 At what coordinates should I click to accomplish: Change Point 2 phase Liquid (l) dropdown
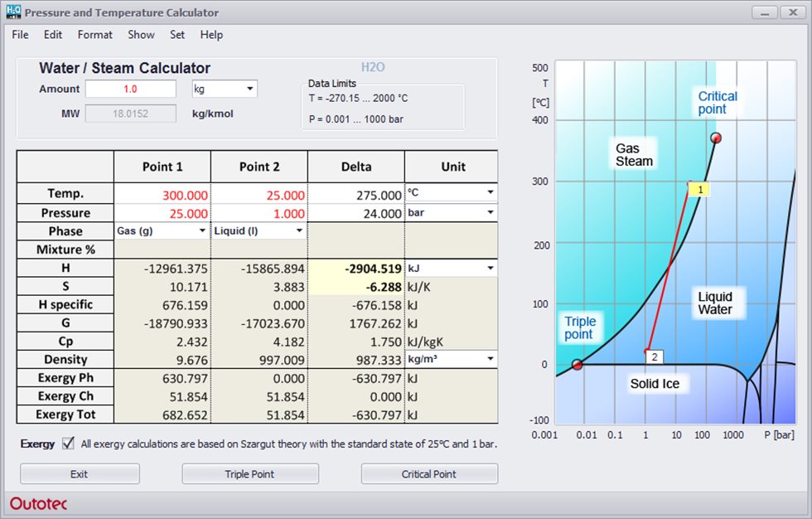259,231
